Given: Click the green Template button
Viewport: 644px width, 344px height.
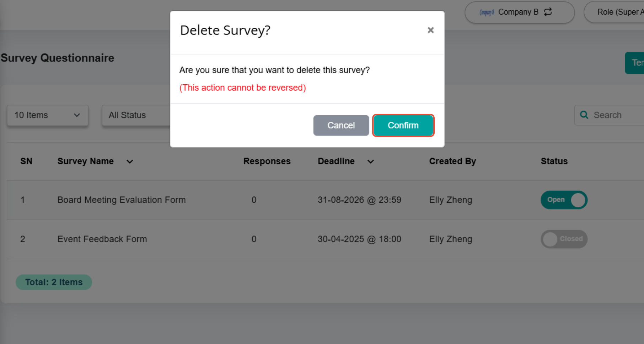Looking at the screenshot, I should (x=635, y=63).
